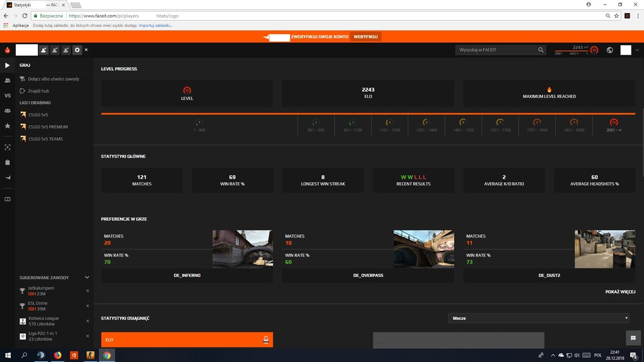Click the third empty party slot button
The image size is (644, 362).
[65, 50]
